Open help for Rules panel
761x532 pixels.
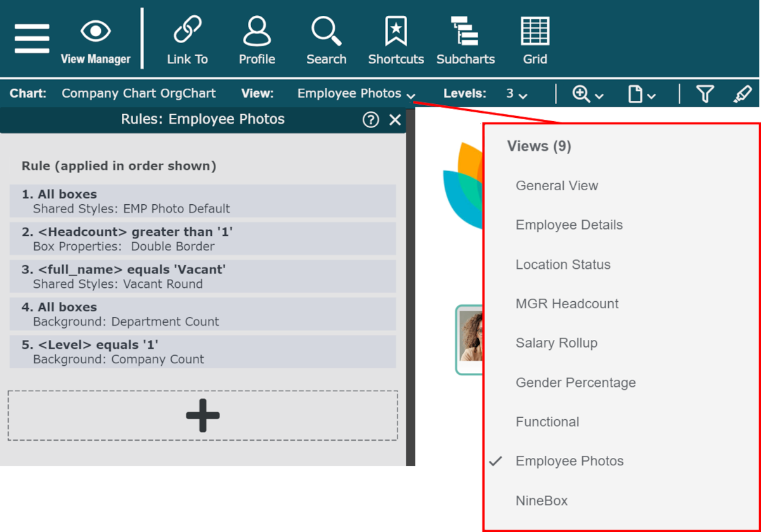pos(371,120)
